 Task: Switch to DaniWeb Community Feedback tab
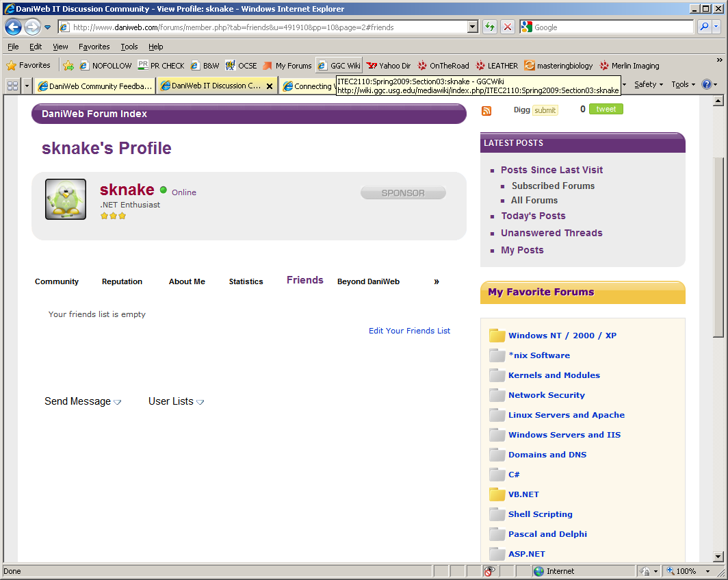[94, 86]
